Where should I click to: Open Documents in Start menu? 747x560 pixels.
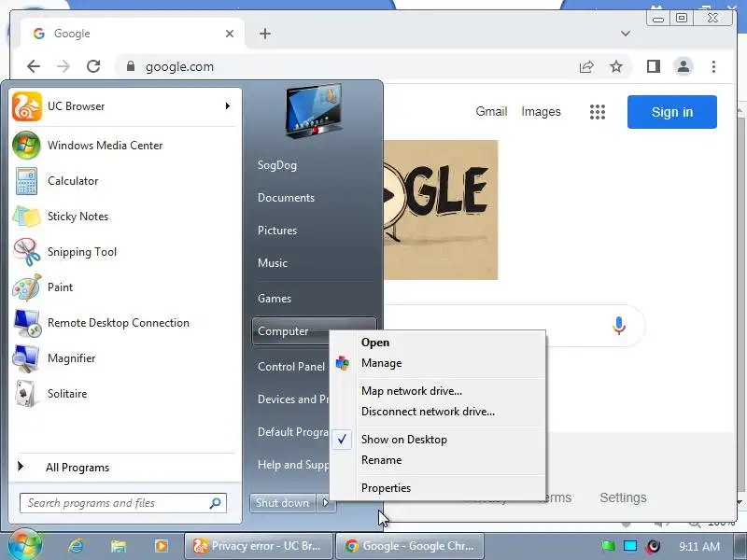coord(286,198)
